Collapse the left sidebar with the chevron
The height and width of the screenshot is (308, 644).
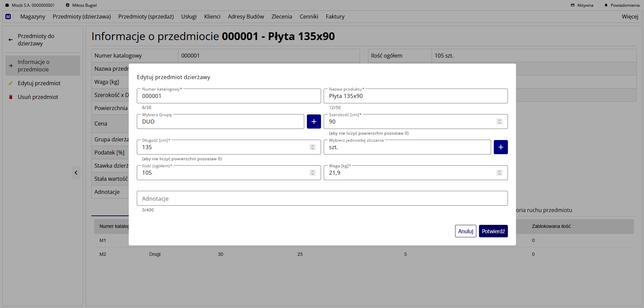click(x=76, y=173)
